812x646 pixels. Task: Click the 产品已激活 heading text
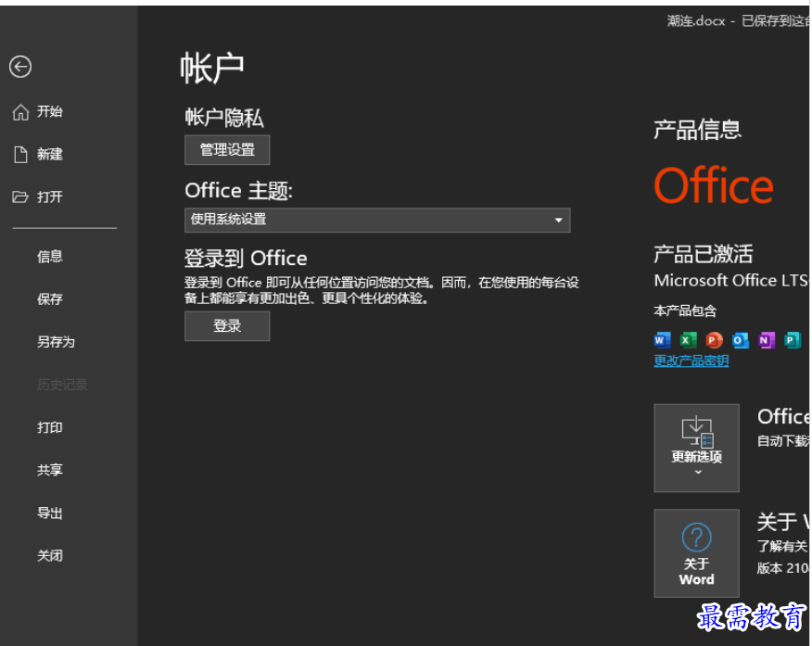click(x=704, y=254)
